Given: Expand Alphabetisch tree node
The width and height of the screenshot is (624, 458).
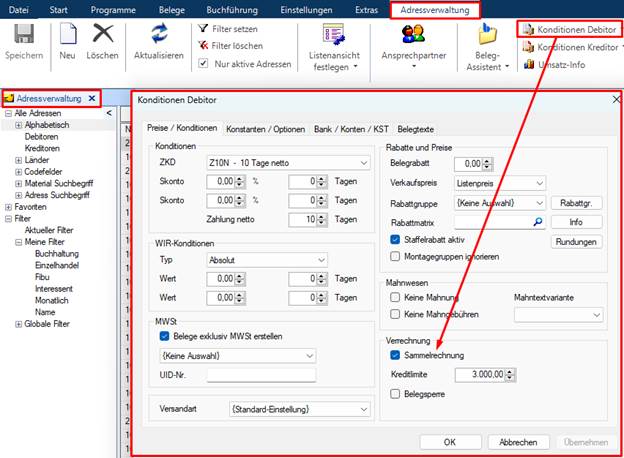Looking at the screenshot, I should 18,125.
